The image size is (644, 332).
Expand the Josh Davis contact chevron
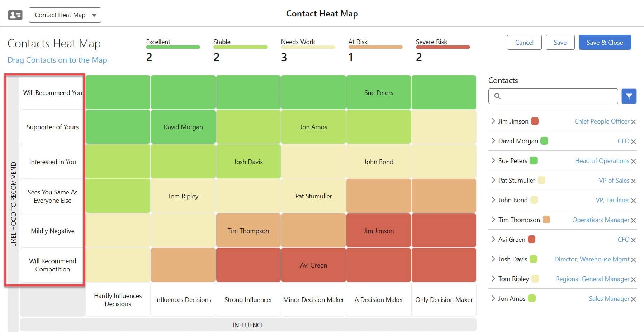click(x=493, y=259)
